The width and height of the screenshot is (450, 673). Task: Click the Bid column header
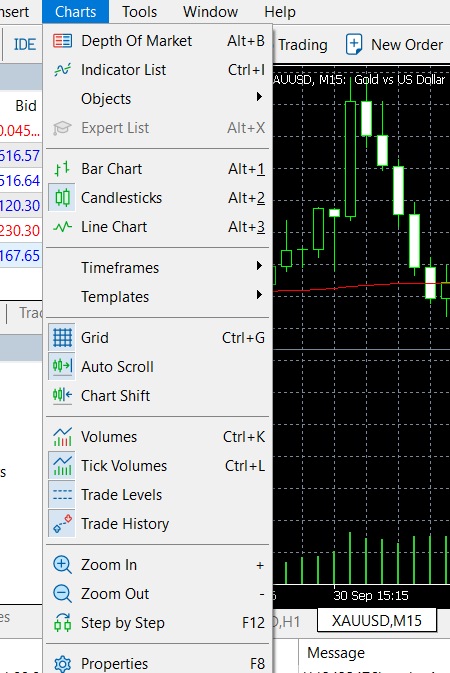coord(26,106)
